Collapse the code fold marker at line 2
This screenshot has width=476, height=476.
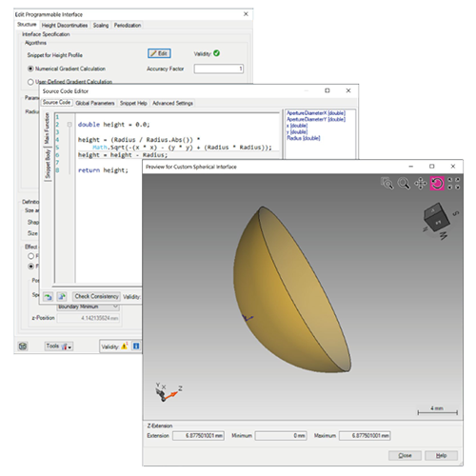[x=69, y=125]
